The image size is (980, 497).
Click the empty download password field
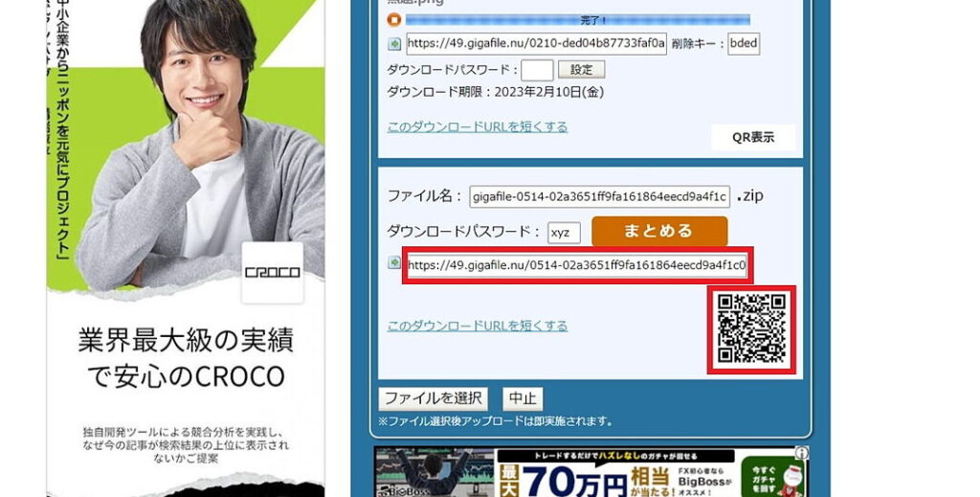[537, 70]
